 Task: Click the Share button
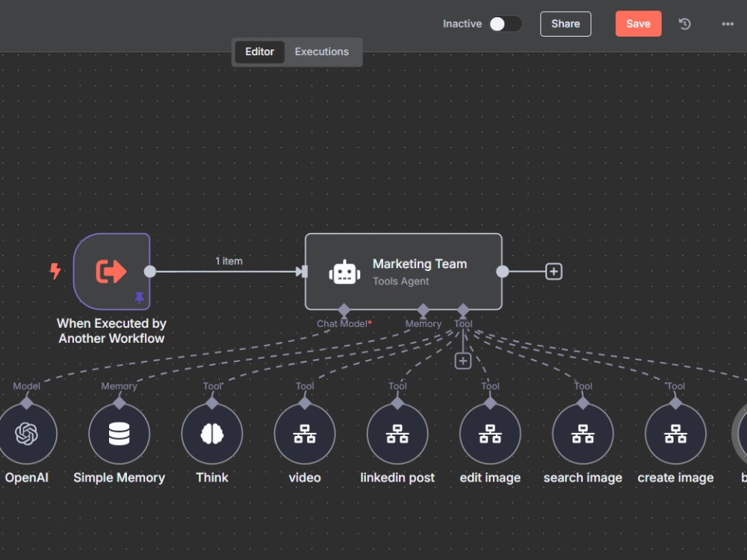click(x=565, y=24)
